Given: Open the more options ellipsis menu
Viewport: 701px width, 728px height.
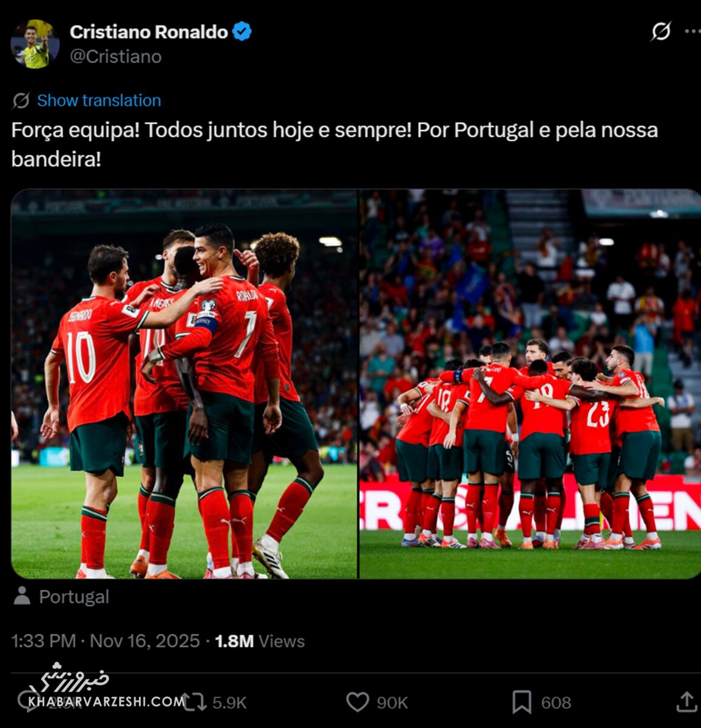Looking at the screenshot, I should click(693, 32).
